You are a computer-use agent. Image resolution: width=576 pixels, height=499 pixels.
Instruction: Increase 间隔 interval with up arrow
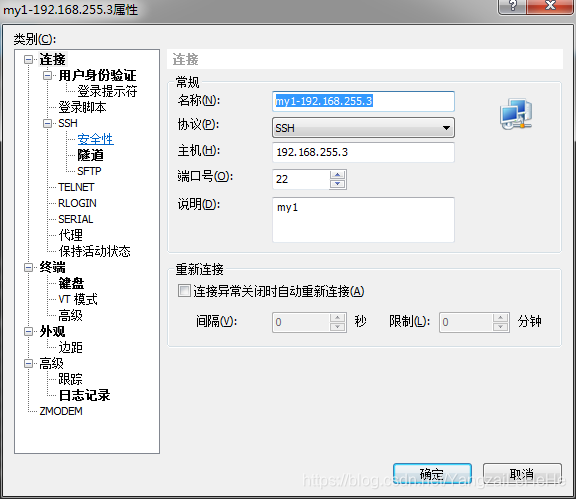(x=338, y=317)
